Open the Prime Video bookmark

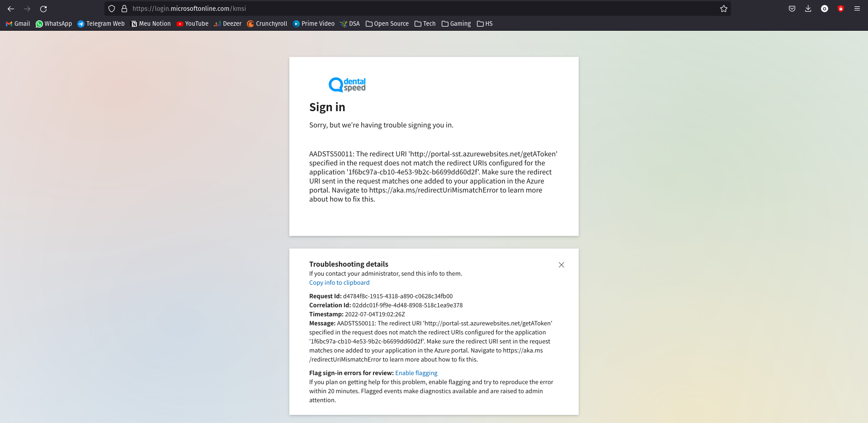[314, 23]
